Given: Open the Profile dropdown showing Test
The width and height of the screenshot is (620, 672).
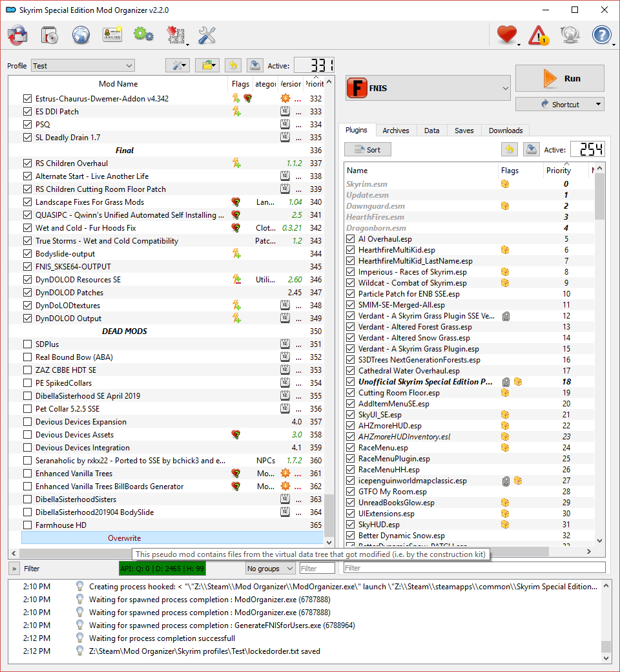Looking at the screenshot, I should [83, 65].
